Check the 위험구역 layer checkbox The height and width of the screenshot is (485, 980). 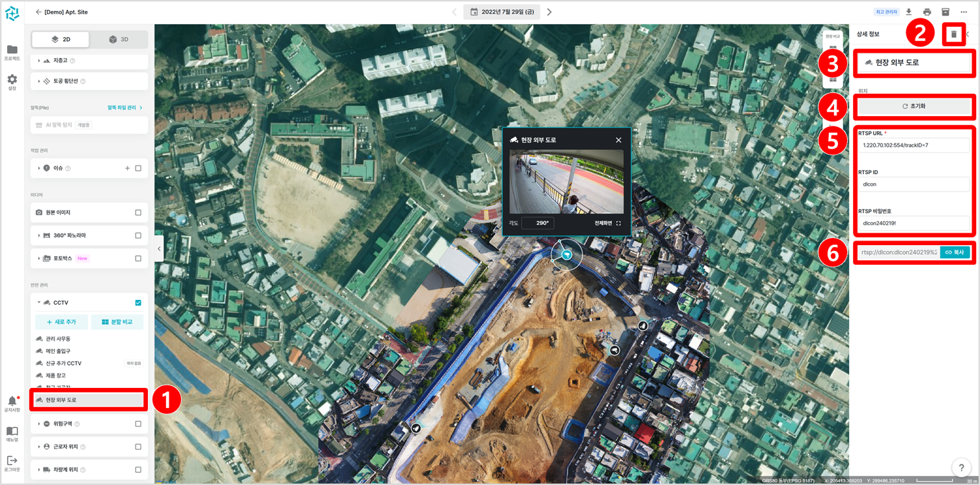(138, 424)
